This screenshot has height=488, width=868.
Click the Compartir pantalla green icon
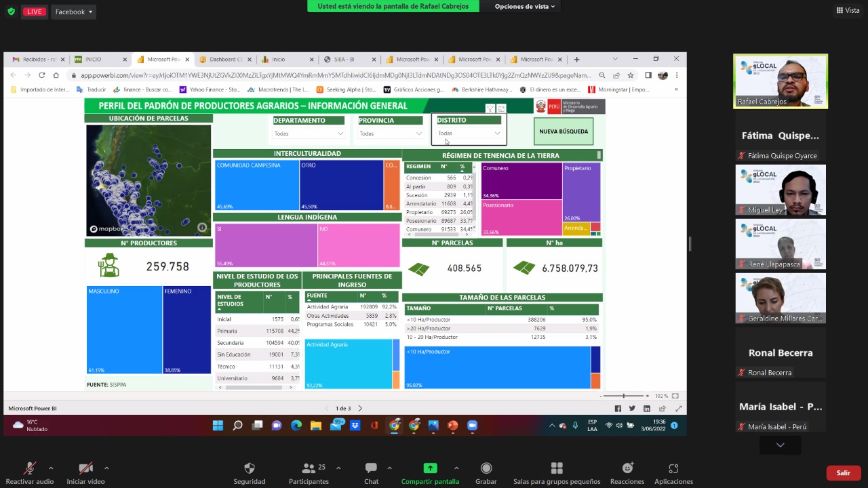430,468
